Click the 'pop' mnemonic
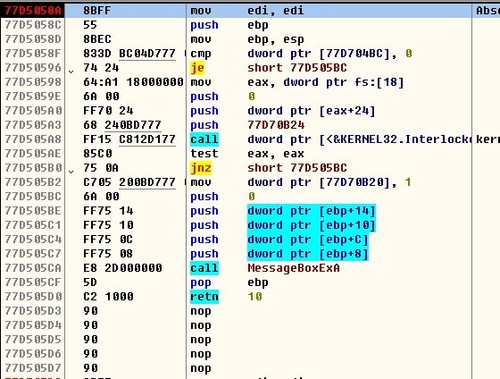Image resolution: width=500 pixels, height=379 pixels. (x=201, y=283)
